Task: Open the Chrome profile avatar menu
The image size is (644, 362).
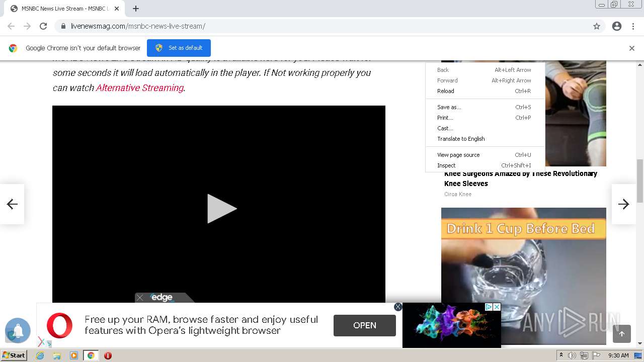Action: pyautogui.click(x=617, y=26)
